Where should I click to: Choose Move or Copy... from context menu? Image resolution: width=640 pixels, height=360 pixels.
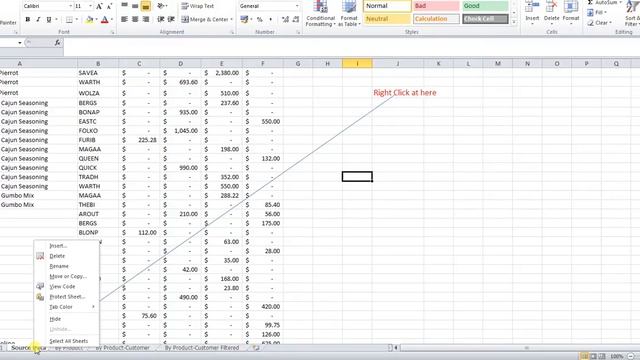[67, 276]
